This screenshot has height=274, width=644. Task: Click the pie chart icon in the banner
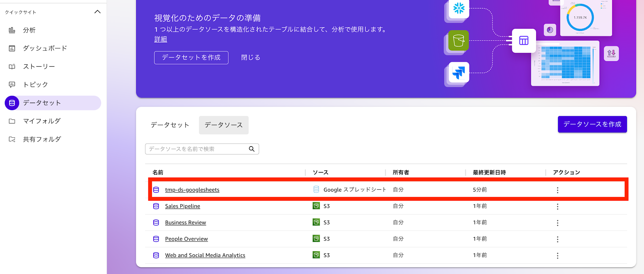pos(550,30)
